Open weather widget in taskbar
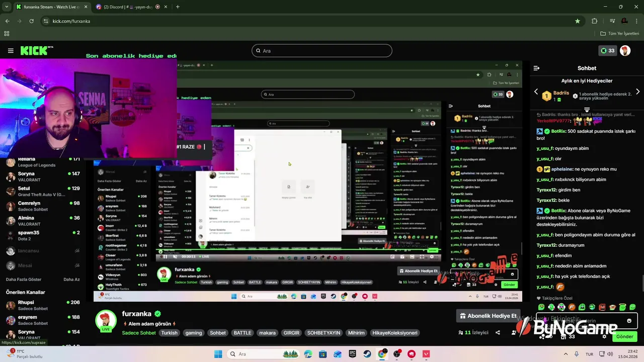The width and height of the screenshot is (644, 362). [x=23, y=354]
